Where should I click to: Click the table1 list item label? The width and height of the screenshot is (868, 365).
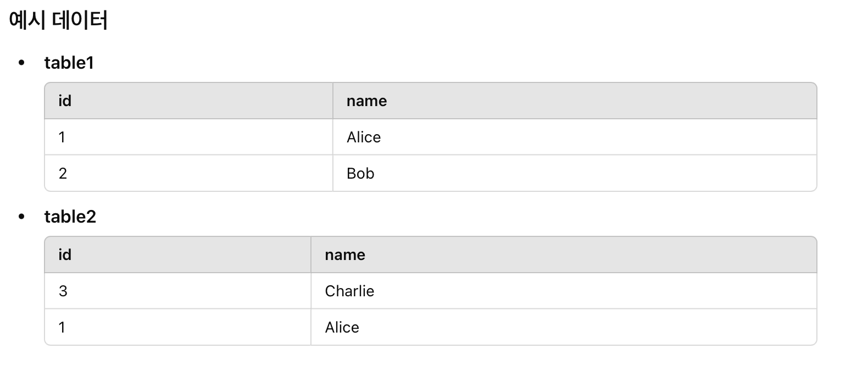pyautogui.click(x=69, y=63)
